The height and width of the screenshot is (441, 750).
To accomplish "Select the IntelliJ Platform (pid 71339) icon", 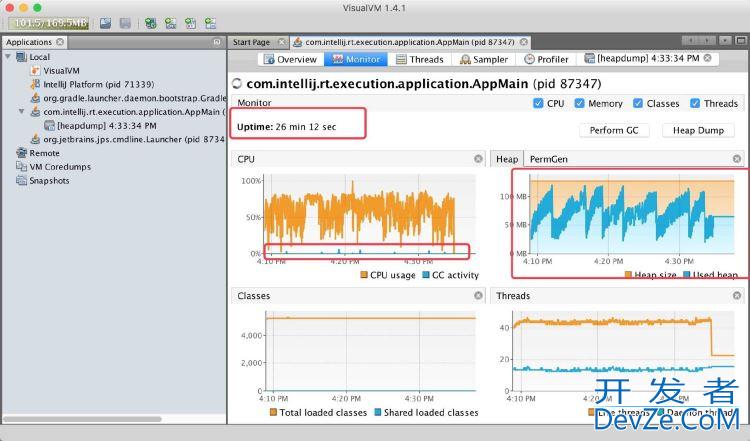I will tap(35, 84).
